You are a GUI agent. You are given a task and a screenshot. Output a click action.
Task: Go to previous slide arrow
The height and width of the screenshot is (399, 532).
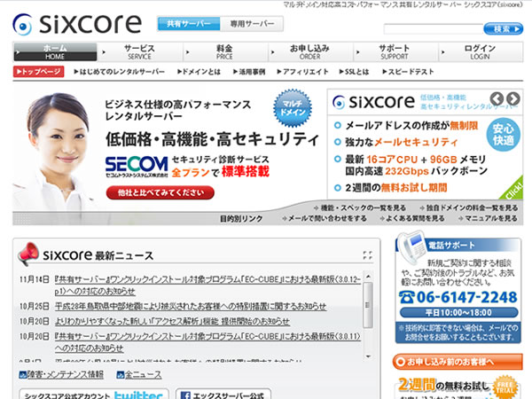click(x=497, y=98)
